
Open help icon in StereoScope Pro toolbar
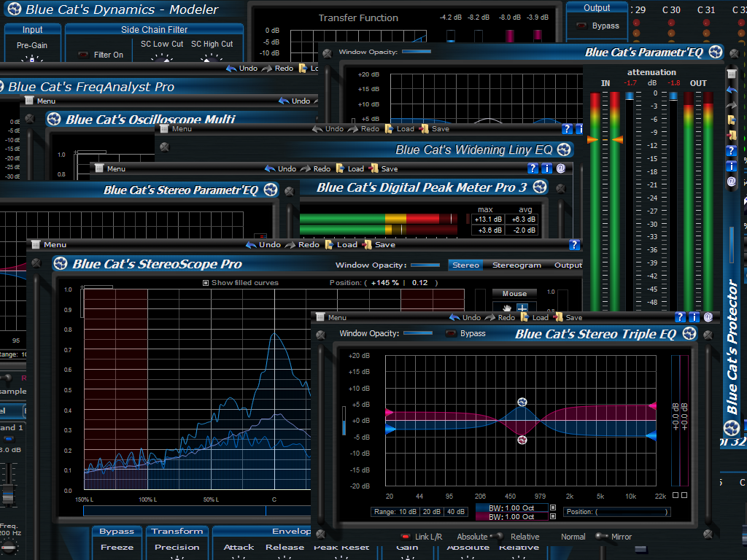(x=575, y=245)
